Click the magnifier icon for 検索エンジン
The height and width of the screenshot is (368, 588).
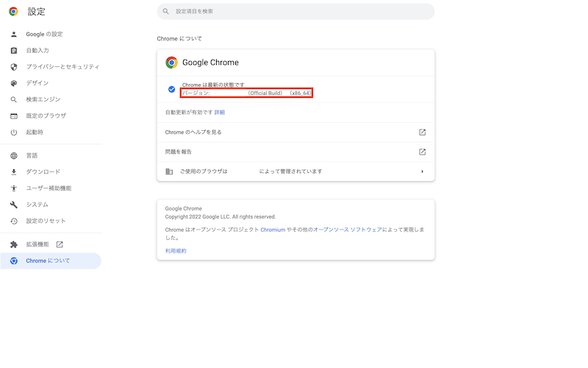point(14,99)
